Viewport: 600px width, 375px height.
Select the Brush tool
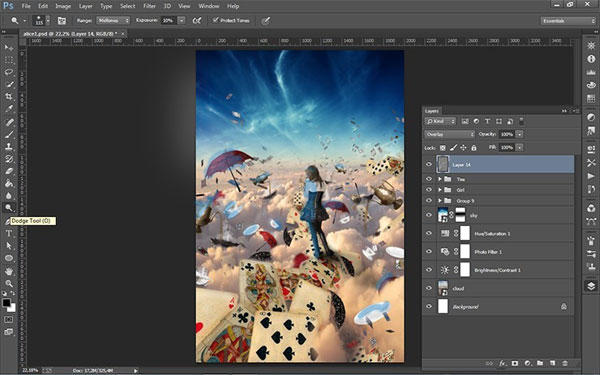tap(8, 134)
